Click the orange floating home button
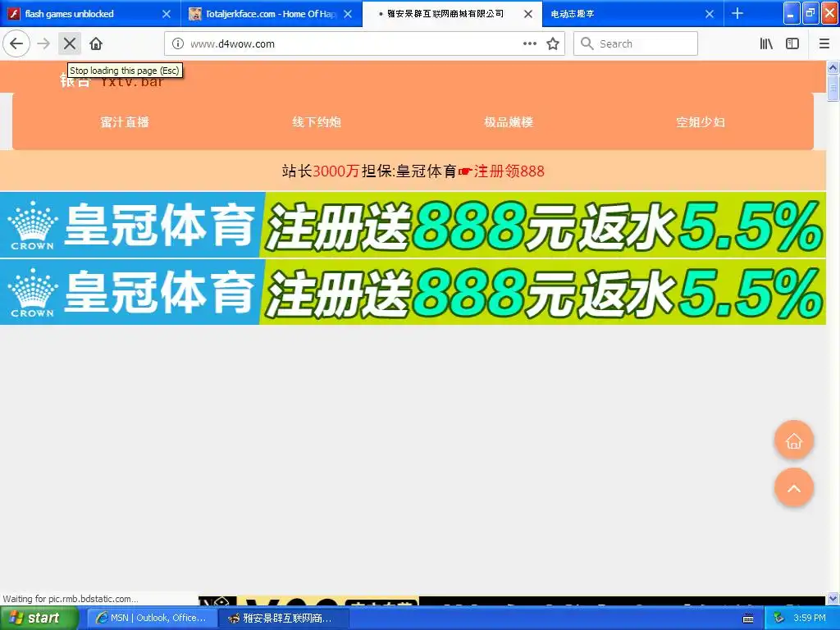The image size is (840, 630). 794,441
